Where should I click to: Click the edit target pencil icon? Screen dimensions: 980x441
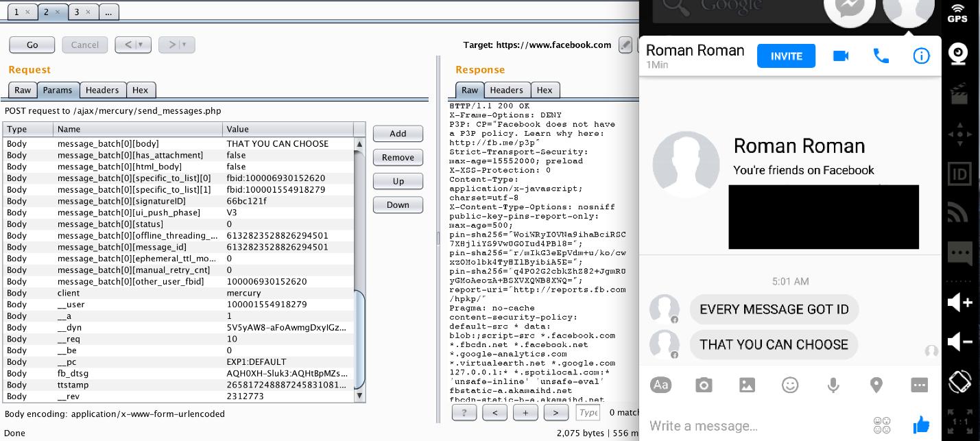click(x=625, y=45)
